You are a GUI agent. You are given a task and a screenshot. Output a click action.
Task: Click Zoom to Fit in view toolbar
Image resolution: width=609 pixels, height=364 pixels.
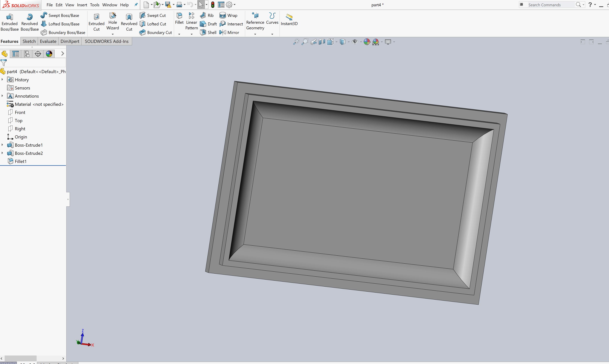tap(296, 42)
